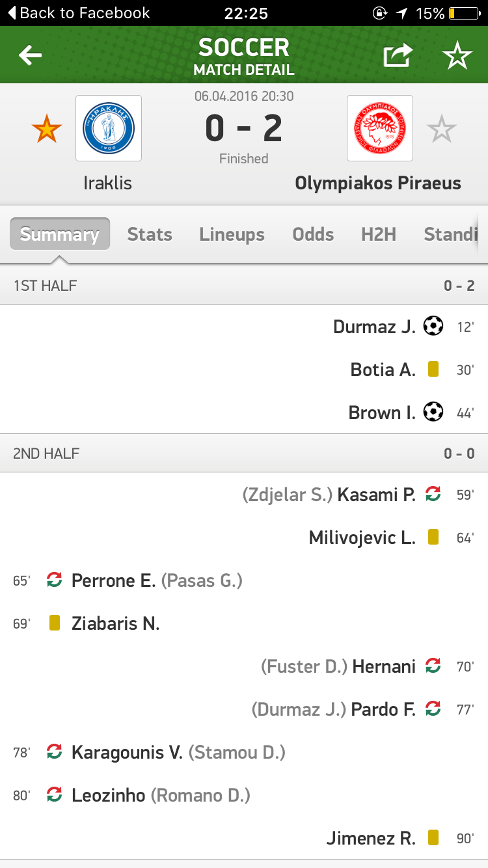Switch to the Stats tab

tap(150, 234)
